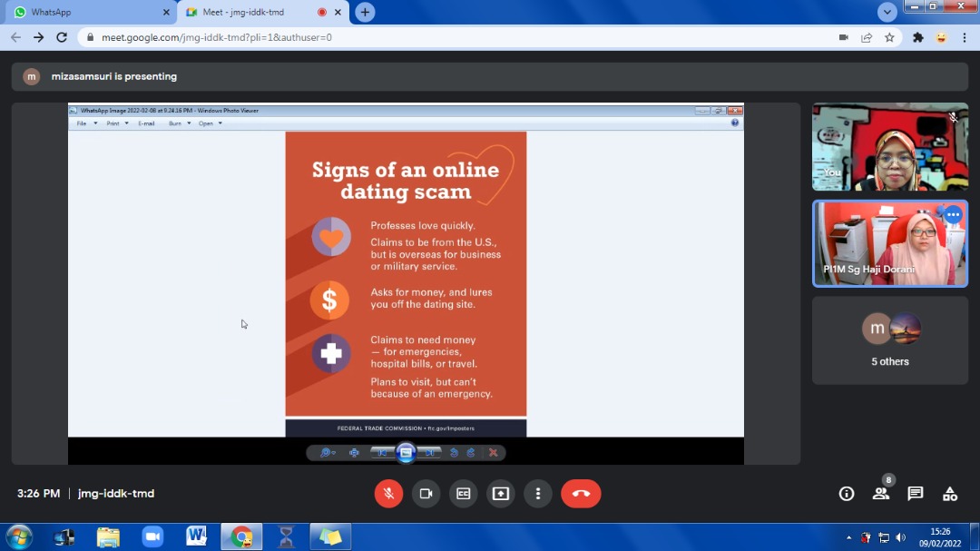Click the taskbar volume speaker icon
Viewport: 980px width, 551px height.
click(900, 537)
